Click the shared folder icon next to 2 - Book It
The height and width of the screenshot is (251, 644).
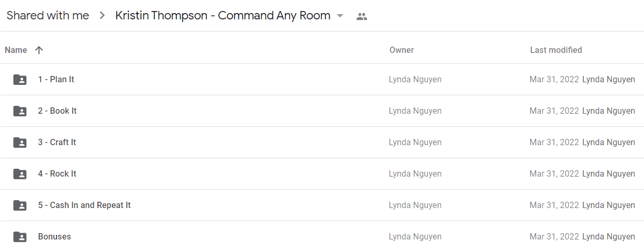tap(20, 111)
